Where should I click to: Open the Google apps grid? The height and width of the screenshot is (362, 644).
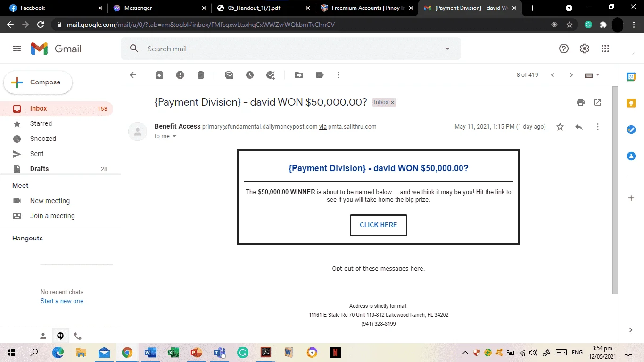pos(605,49)
